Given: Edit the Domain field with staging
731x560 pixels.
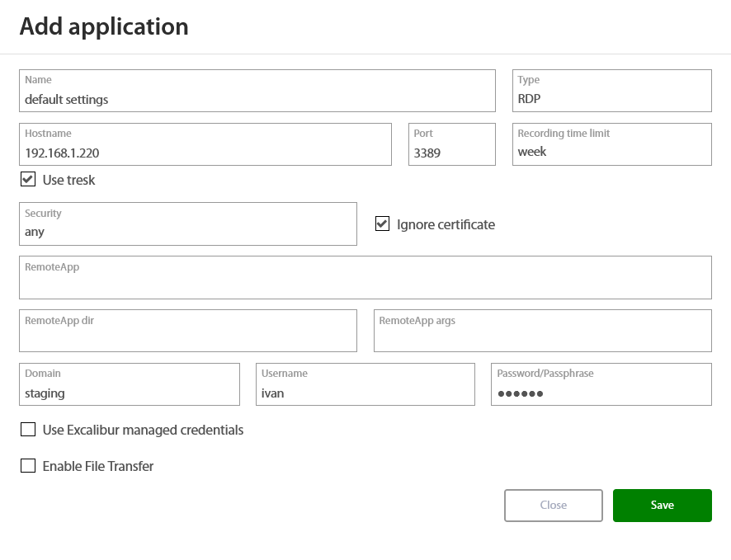Looking at the screenshot, I should 129,385.
